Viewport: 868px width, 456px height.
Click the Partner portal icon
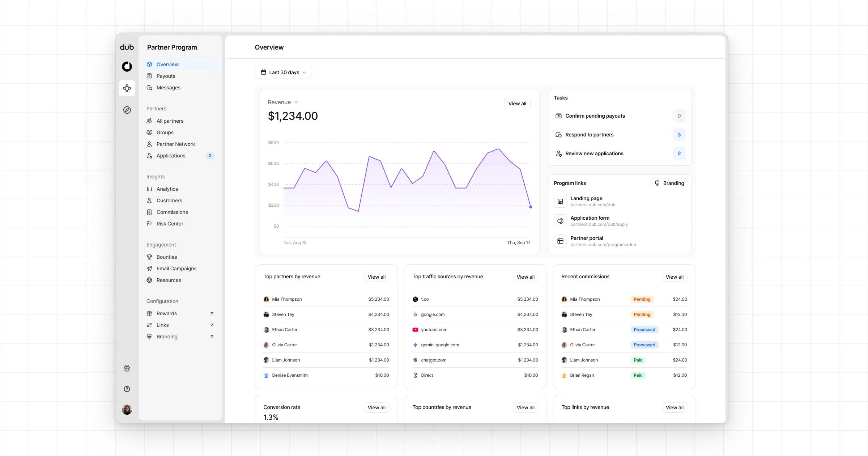(x=560, y=241)
